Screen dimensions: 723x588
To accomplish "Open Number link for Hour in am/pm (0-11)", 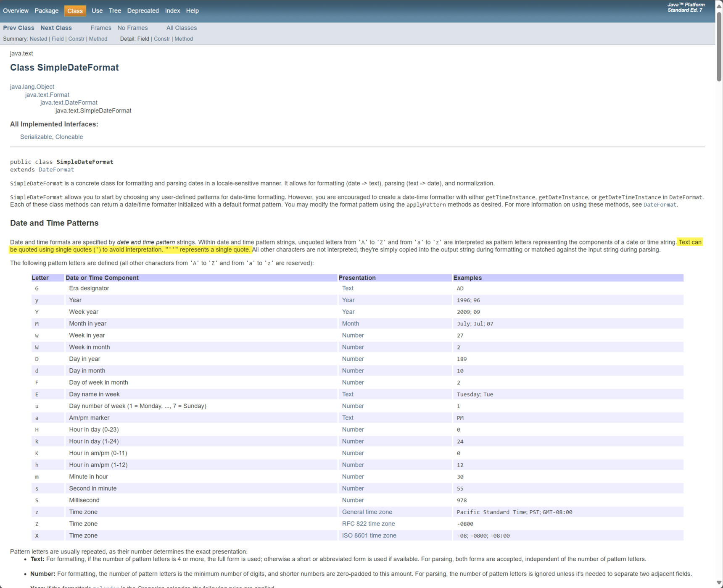I will pyautogui.click(x=353, y=453).
